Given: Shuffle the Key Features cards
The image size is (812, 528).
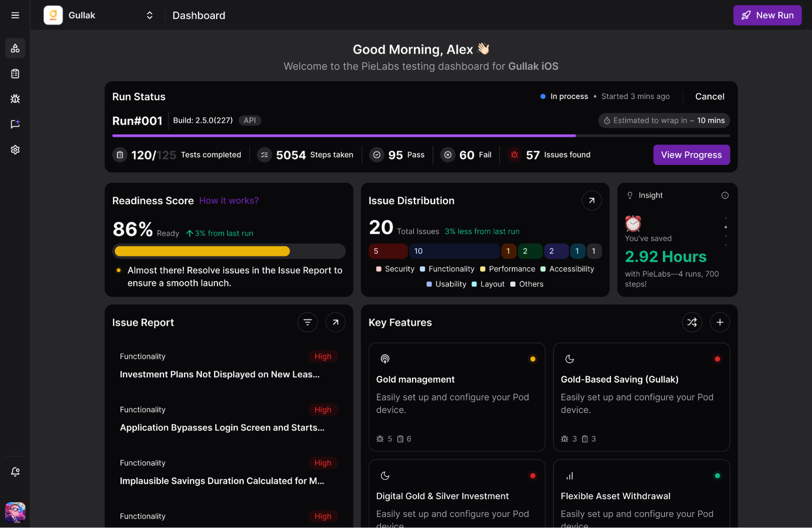Looking at the screenshot, I should 692,322.
